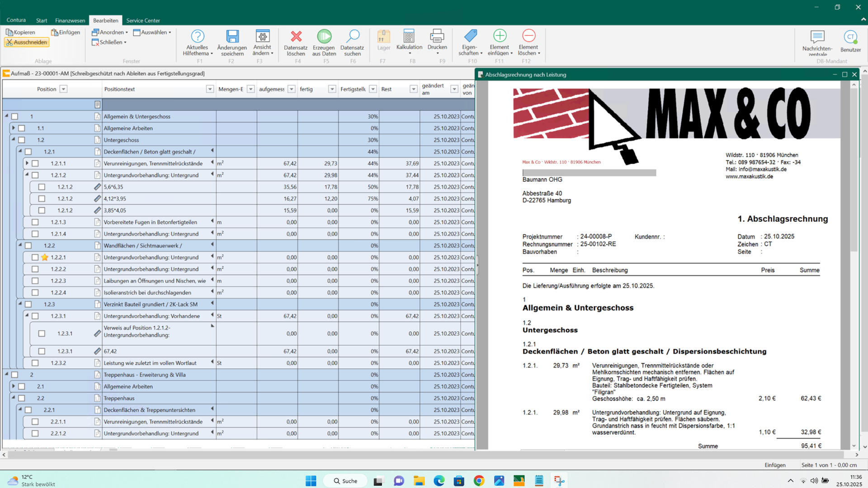Click the Datensatz löschen red X icon
The height and width of the screenshot is (488, 868).
pos(296,36)
